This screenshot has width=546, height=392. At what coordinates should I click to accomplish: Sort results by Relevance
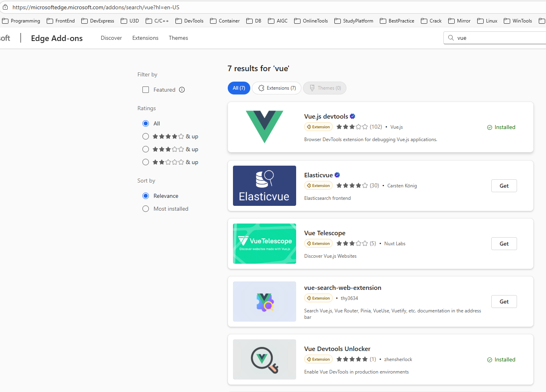coord(146,196)
